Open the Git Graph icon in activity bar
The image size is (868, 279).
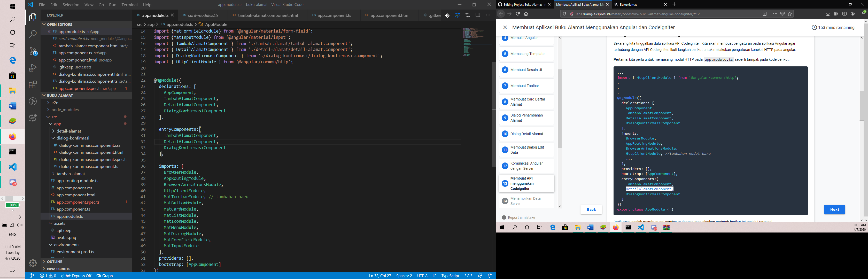tap(33, 101)
